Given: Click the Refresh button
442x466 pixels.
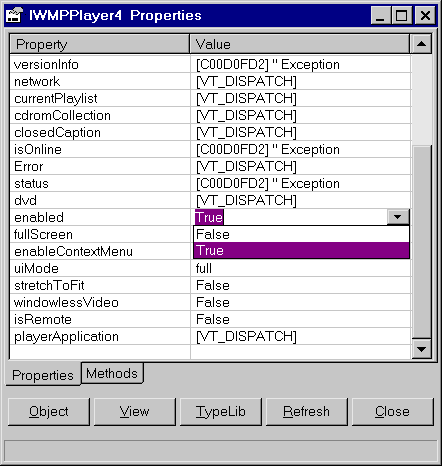Looking at the screenshot, I should click(307, 411).
